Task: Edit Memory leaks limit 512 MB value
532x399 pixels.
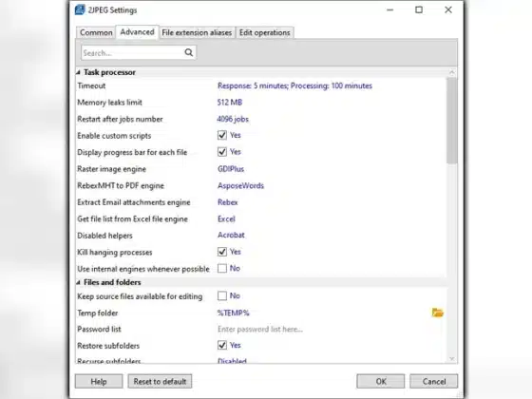Action: click(230, 103)
